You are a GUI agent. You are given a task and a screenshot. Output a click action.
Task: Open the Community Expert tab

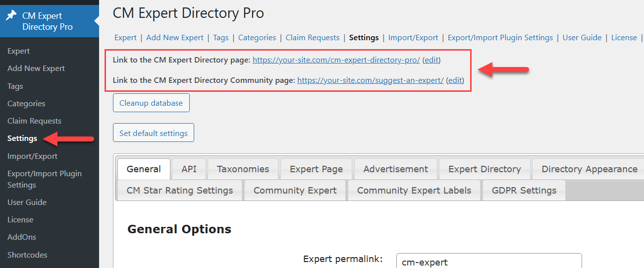coord(295,191)
